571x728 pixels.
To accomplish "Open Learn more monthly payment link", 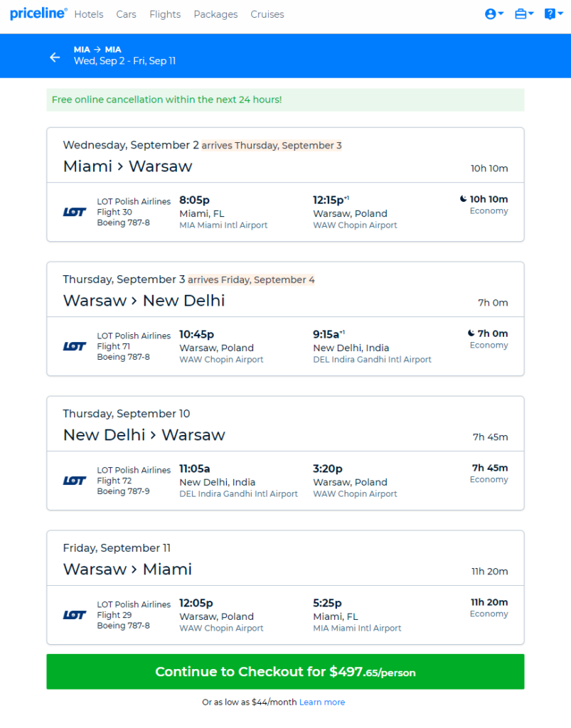I will (322, 702).
